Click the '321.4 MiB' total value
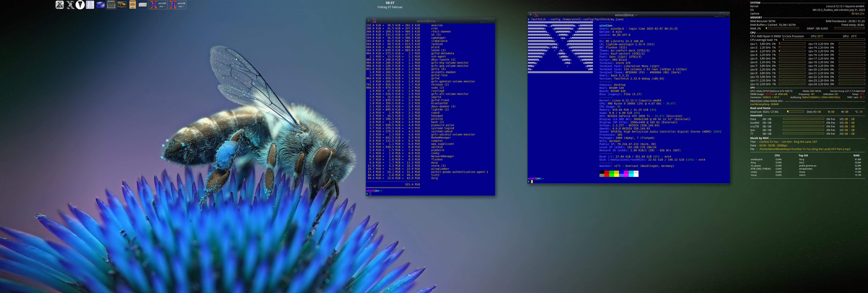Viewport: 868px width, 293px height. point(412,184)
